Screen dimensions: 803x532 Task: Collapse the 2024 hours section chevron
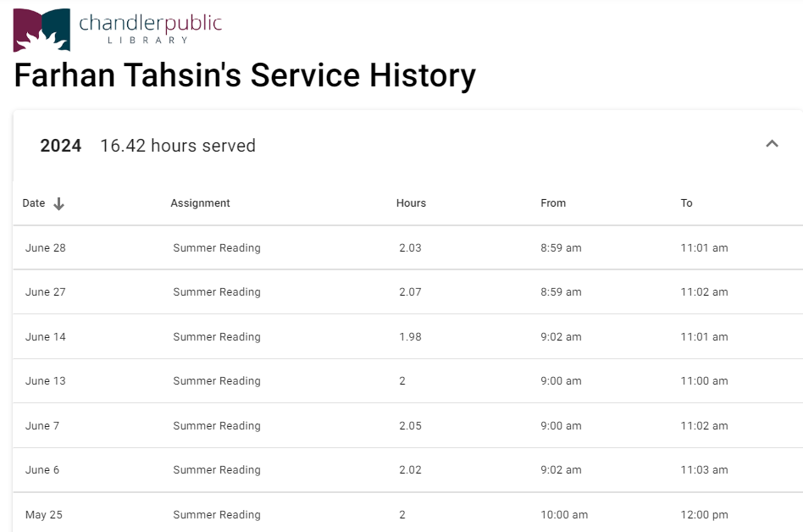(x=772, y=144)
